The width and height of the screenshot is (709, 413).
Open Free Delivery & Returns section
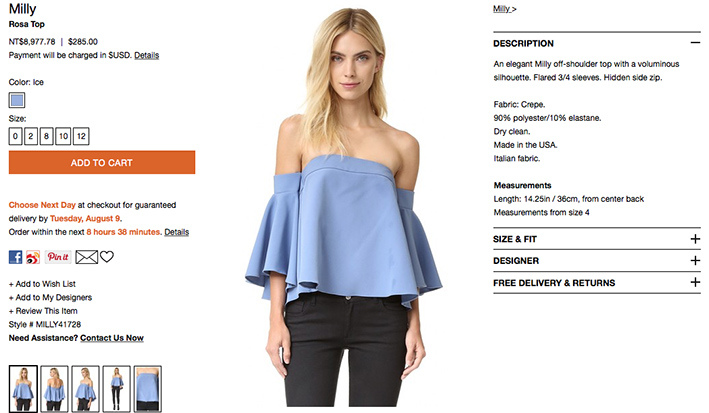pyautogui.click(x=597, y=283)
